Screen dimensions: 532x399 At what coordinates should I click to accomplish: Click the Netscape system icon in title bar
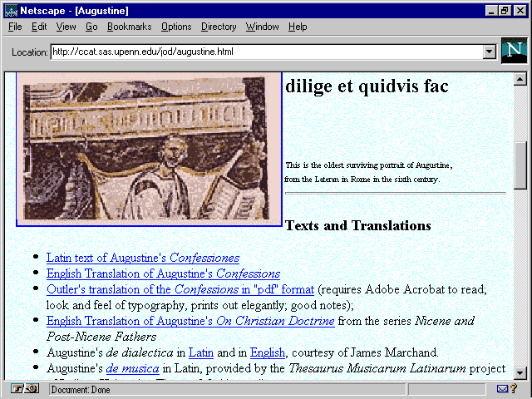tap(10, 10)
